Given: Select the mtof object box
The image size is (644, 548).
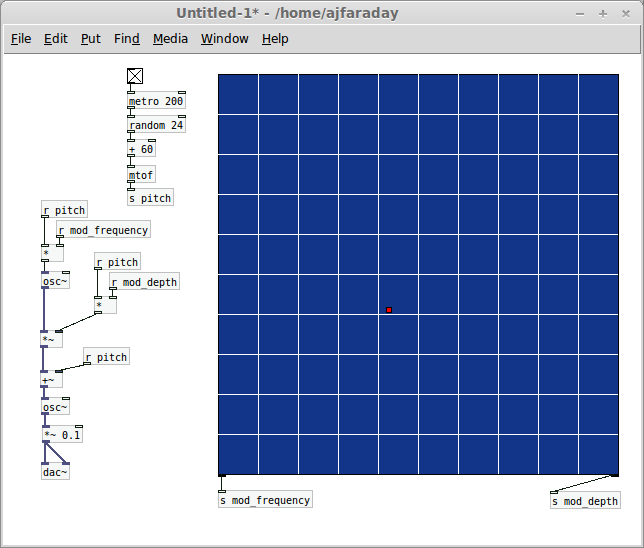Looking at the screenshot, I should coord(141,175).
